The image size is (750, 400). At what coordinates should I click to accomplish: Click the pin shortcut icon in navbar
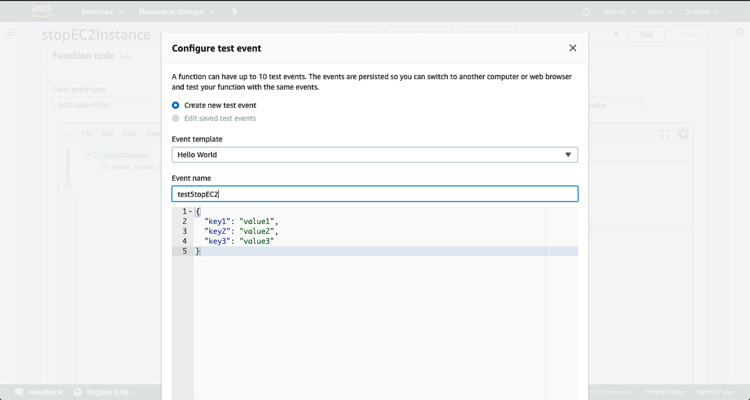click(235, 12)
